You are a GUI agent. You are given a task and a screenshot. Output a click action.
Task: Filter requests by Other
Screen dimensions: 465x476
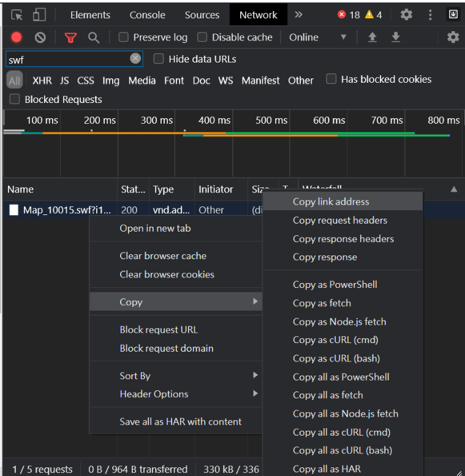(x=300, y=80)
